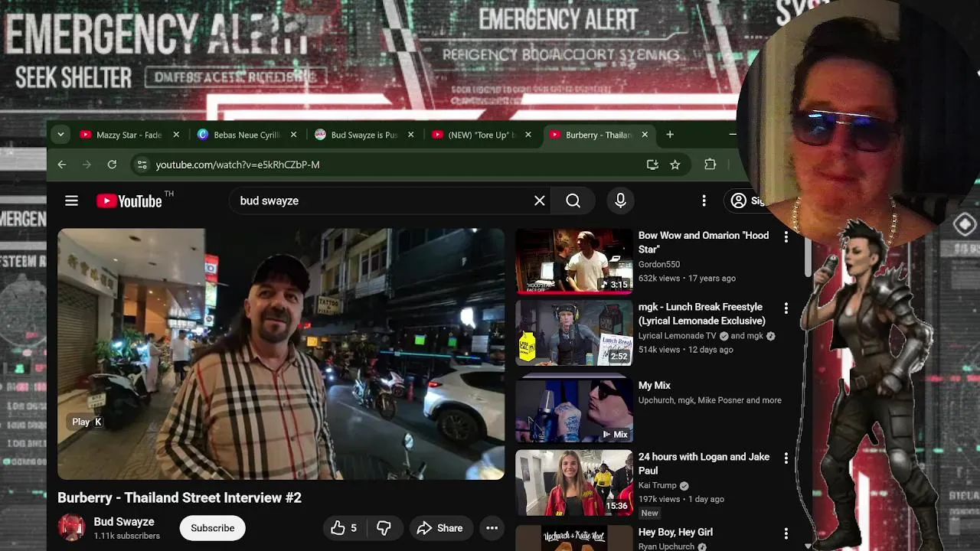The height and width of the screenshot is (551, 980).
Task: Open the YouTube hamburger guide menu
Action: click(x=71, y=201)
